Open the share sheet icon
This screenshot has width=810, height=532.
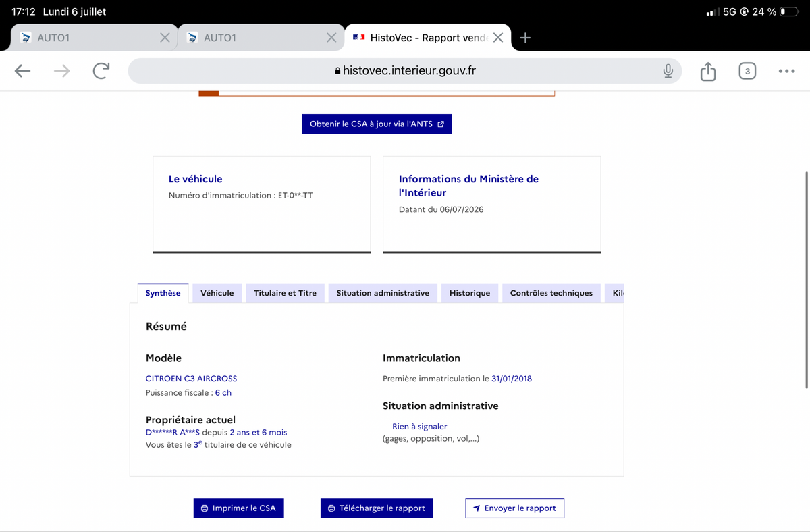[707, 71]
